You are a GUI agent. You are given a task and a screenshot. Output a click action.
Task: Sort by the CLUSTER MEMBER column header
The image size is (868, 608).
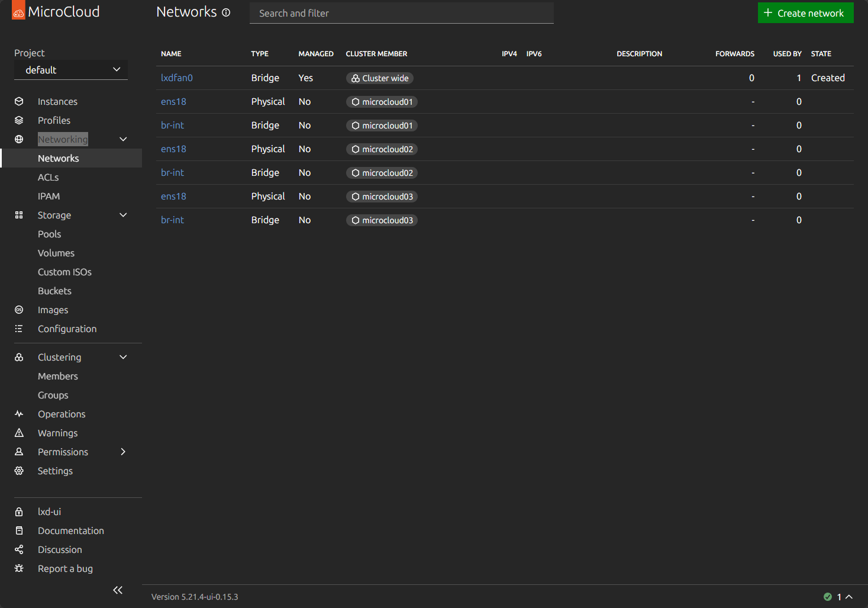click(376, 54)
